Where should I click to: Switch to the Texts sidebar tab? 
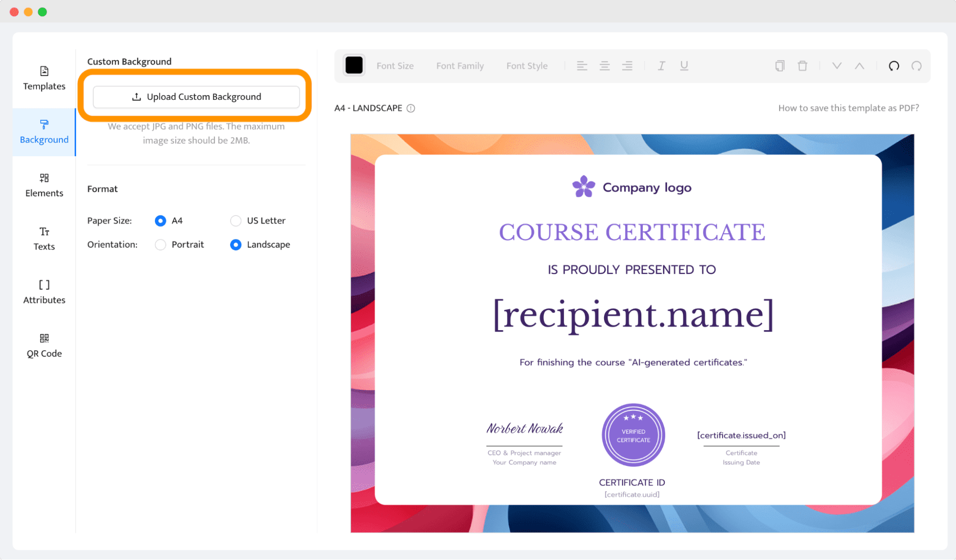(x=44, y=239)
